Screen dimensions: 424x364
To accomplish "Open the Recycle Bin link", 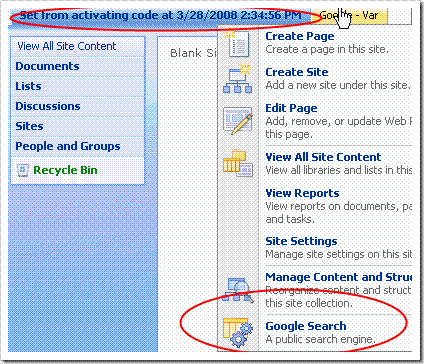I will tap(65, 170).
